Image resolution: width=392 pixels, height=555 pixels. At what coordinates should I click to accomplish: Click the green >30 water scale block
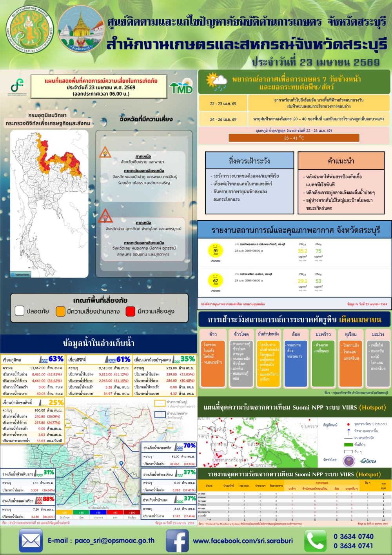pos(81,512)
